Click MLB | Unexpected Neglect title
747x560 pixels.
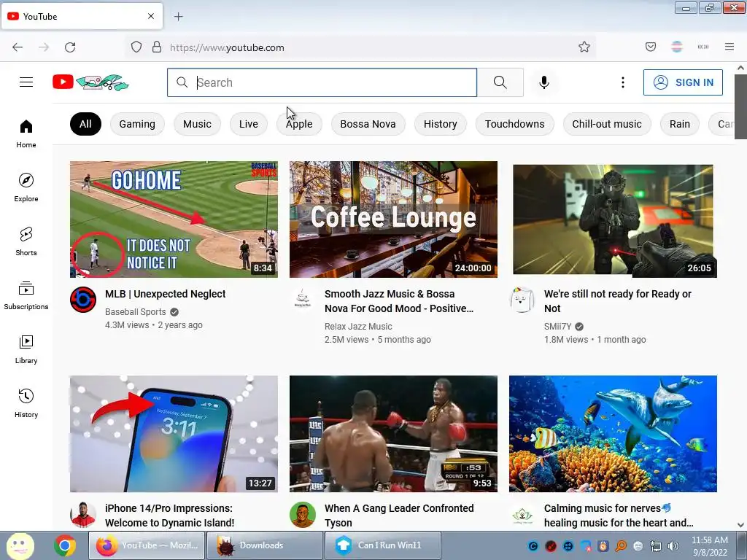[x=166, y=294]
